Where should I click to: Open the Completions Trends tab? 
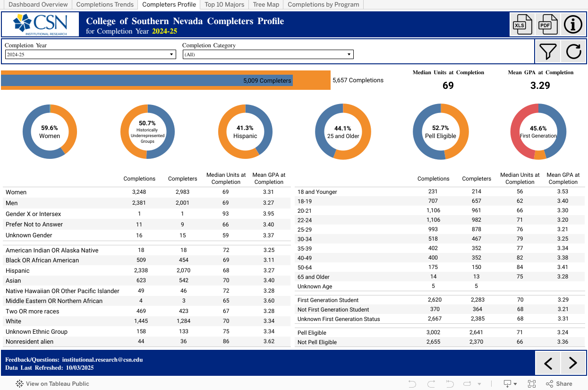[104, 5]
